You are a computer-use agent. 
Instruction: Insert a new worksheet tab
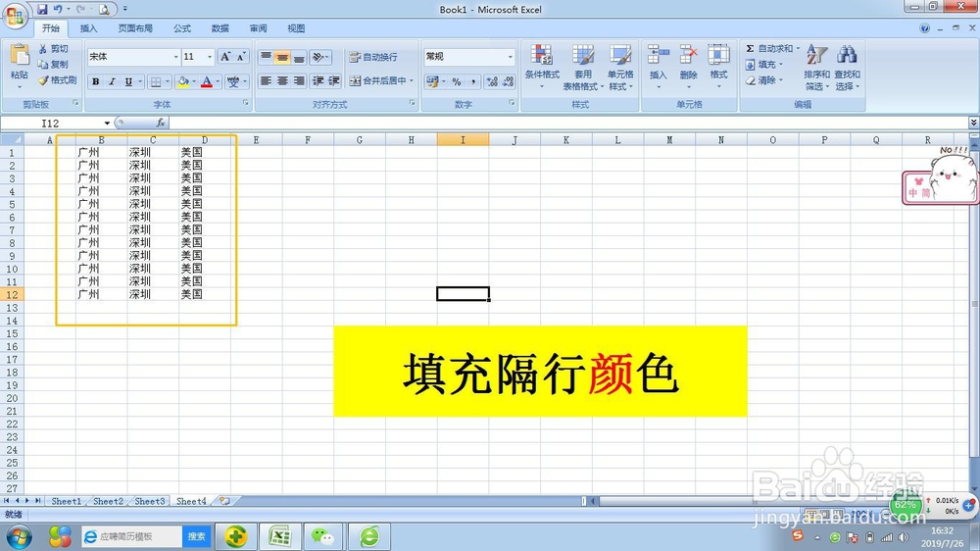click(x=224, y=501)
